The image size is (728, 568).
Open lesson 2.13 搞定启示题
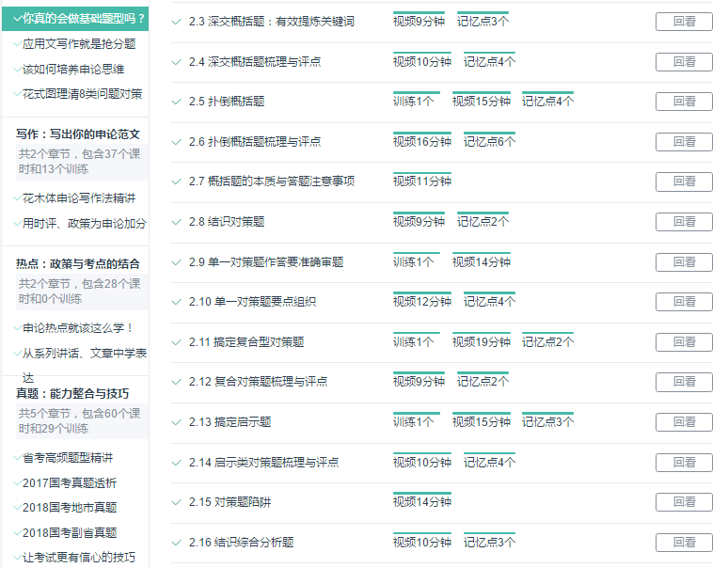point(229,422)
